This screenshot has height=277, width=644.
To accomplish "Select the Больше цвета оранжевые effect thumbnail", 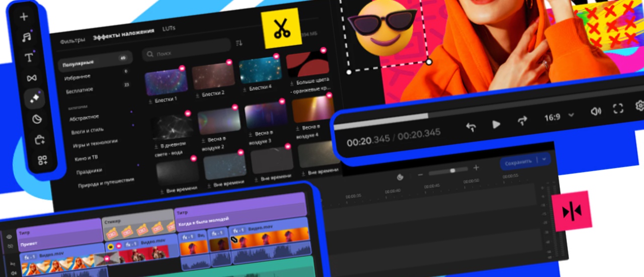I will tap(307, 63).
